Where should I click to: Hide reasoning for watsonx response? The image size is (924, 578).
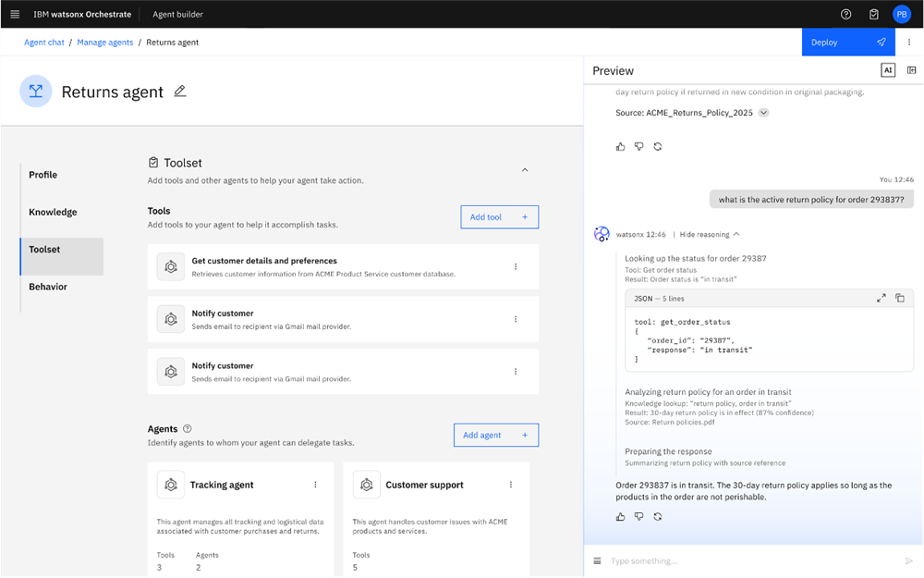[x=709, y=235]
